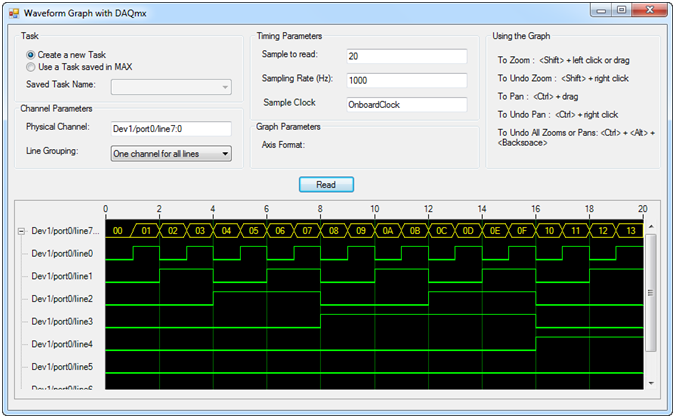This screenshot has width=675, height=418.
Task: Open the Line Grouping combo box
Action: [x=171, y=153]
